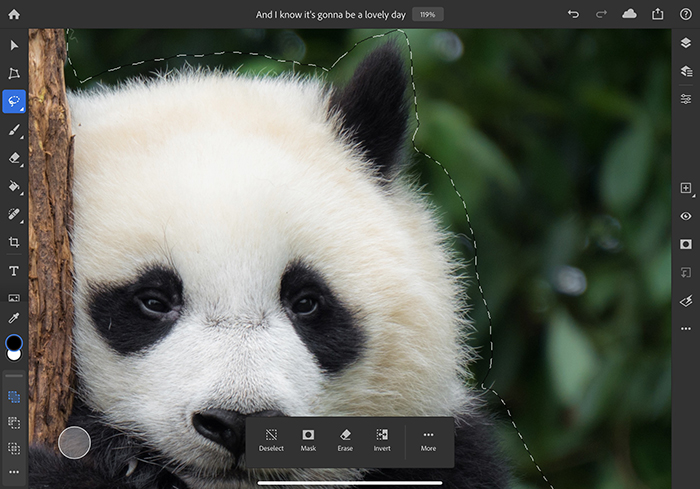Toggle the Layers panel view
The width and height of the screenshot is (700, 489).
coord(685,43)
